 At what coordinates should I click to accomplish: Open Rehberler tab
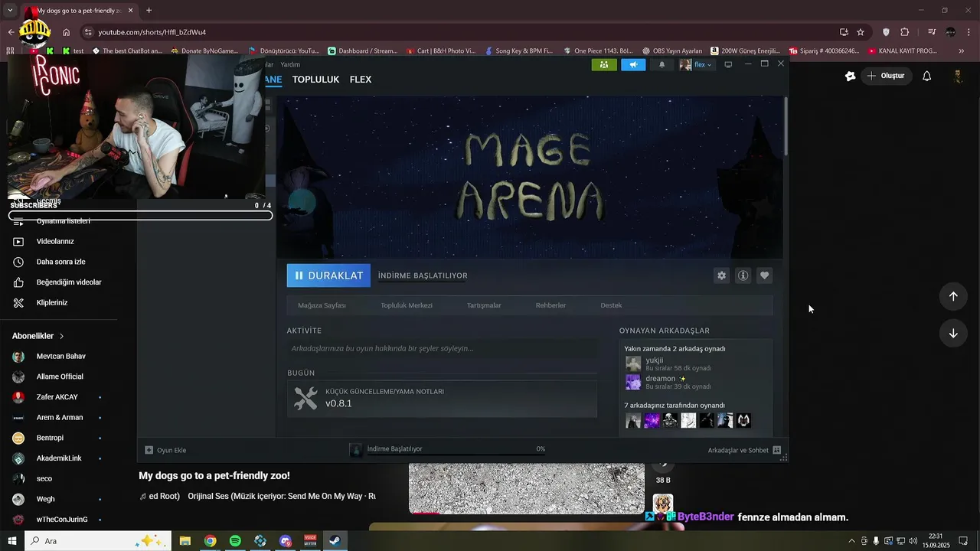[x=550, y=305]
